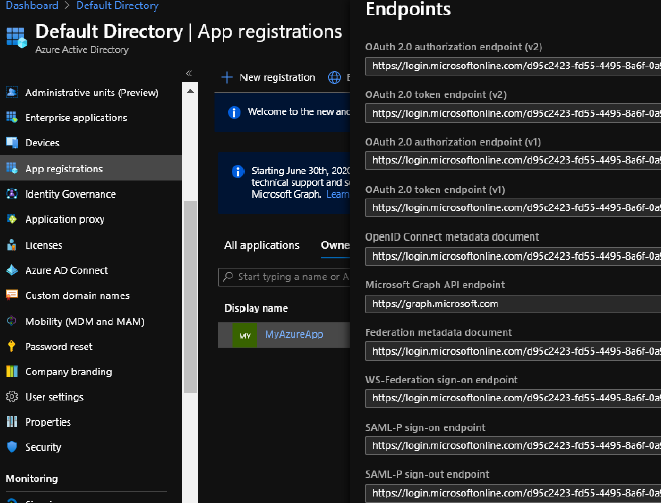Select the OAuth 2.0 token endpoint (v2) field
This screenshot has width=661, height=503.
[512, 113]
